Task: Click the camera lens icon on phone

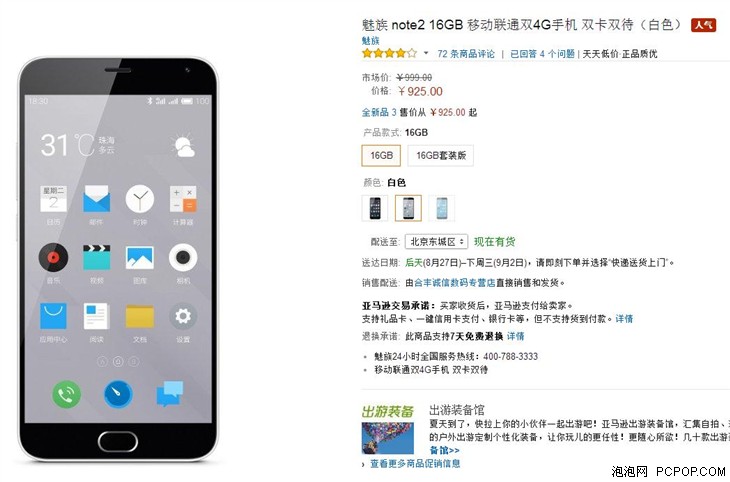Action: (x=183, y=257)
